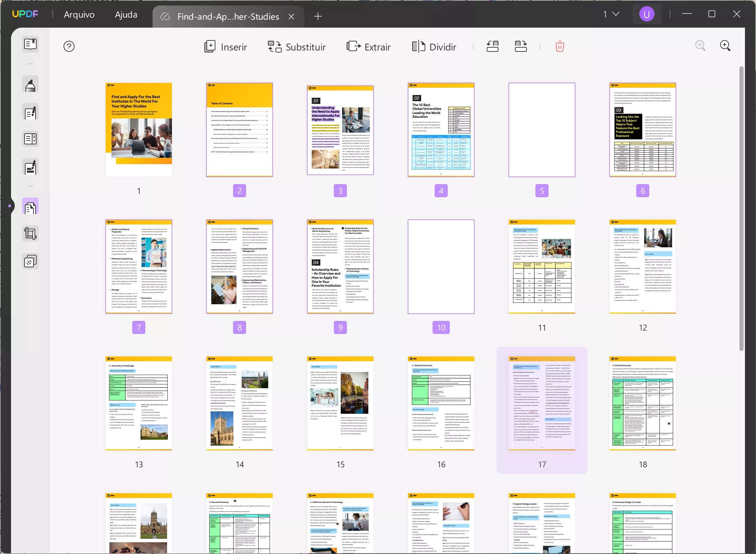The height and width of the screenshot is (554, 756).
Task: Click rotate pages clockwise icon
Action: [x=521, y=46]
